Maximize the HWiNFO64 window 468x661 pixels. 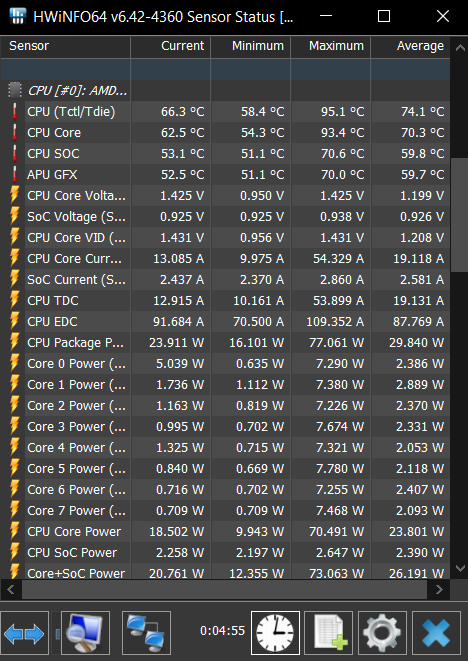(384, 16)
